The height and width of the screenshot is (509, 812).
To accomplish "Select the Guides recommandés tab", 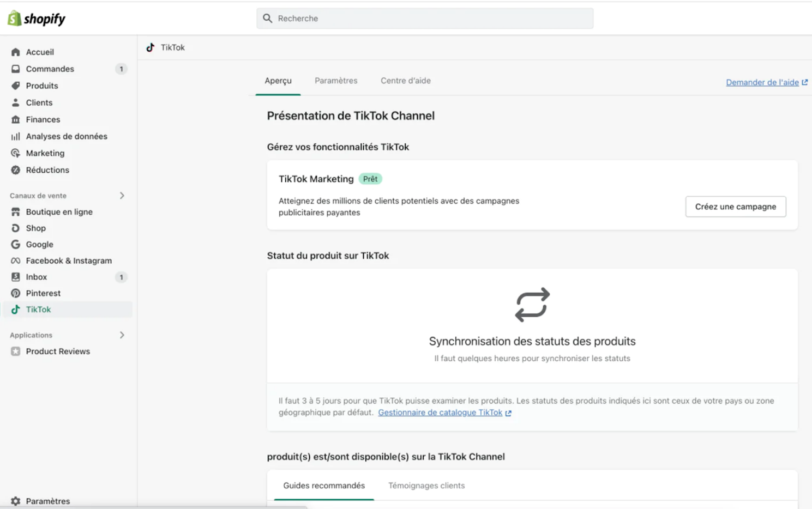I will (x=324, y=486).
